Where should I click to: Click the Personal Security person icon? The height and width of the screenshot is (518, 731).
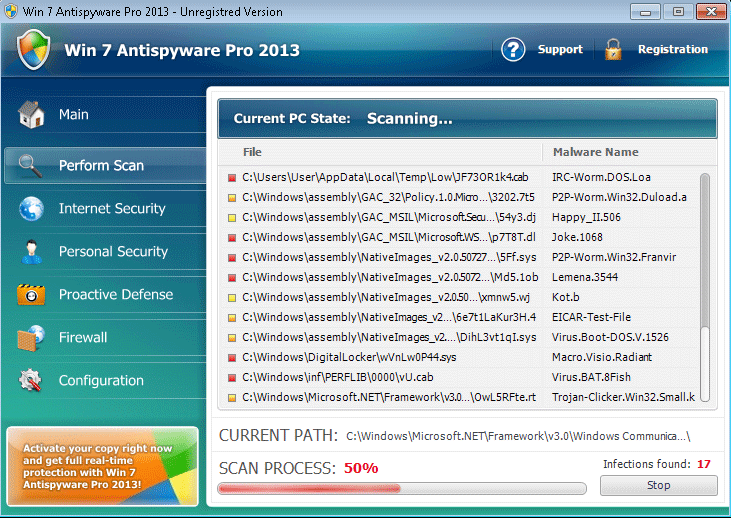tap(31, 252)
